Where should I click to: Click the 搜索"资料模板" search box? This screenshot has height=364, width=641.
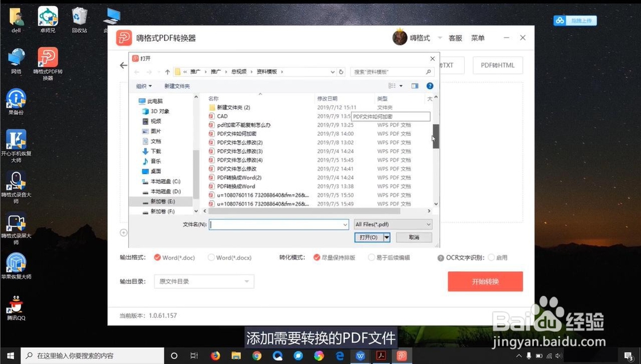pos(391,72)
